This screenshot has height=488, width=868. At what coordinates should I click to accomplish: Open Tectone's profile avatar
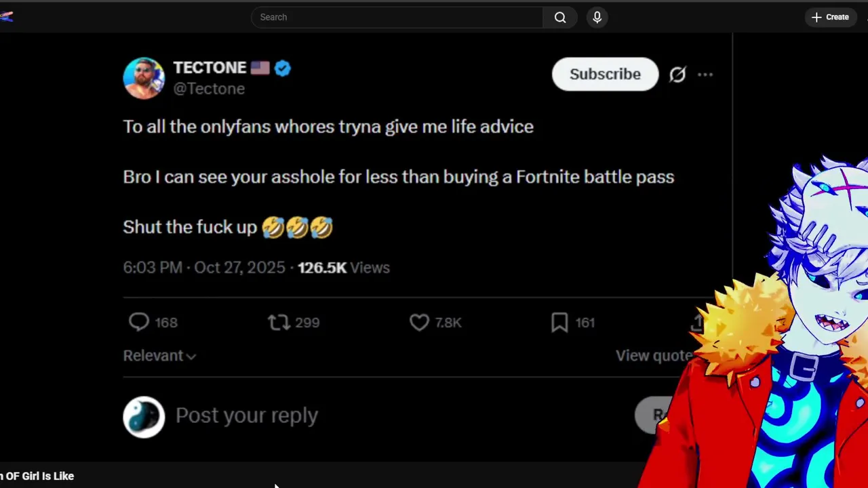[144, 78]
